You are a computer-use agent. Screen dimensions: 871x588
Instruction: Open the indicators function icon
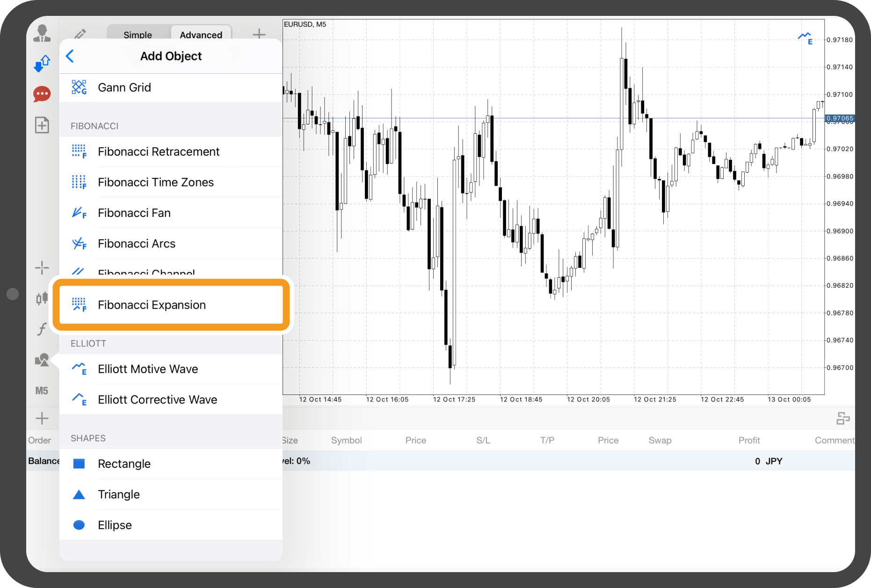(42, 329)
